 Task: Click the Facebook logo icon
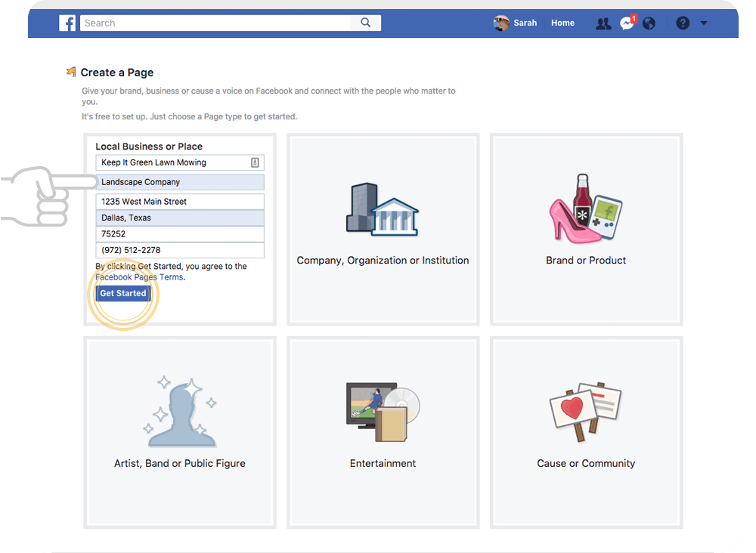click(x=67, y=23)
